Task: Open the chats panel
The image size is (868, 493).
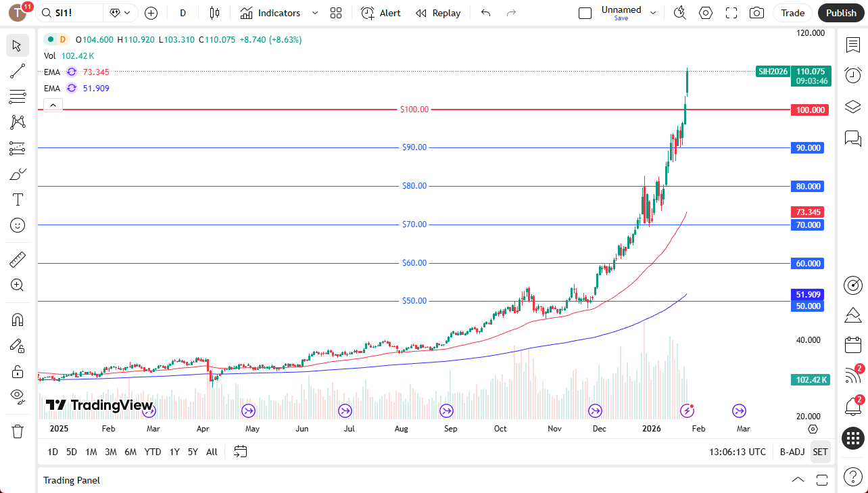Action: pos(853,139)
